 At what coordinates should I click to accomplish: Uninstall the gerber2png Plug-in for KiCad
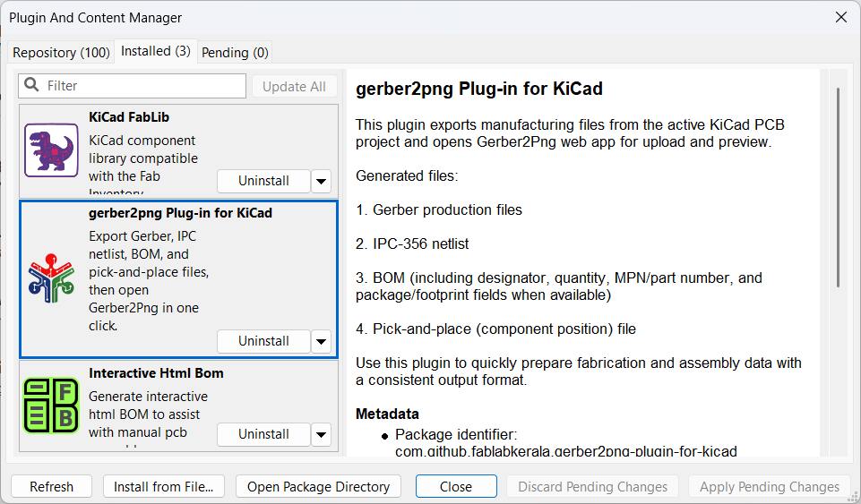tap(263, 341)
